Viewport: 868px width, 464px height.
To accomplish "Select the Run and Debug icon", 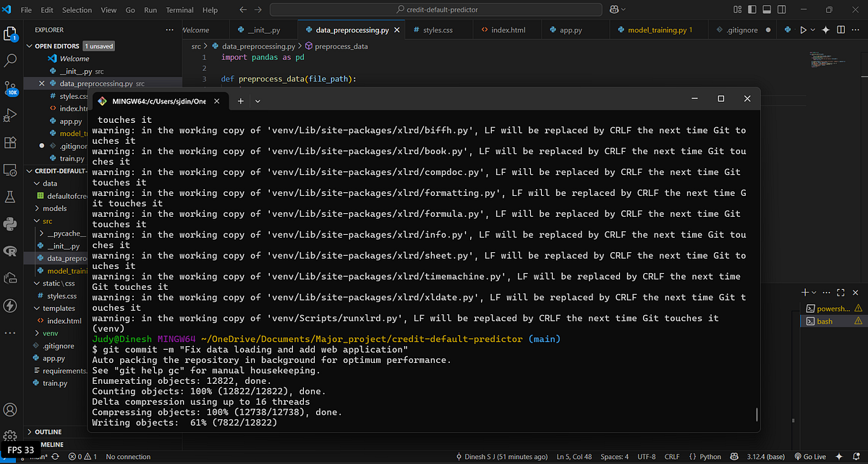I will pyautogui.click(x=10, y=115).
